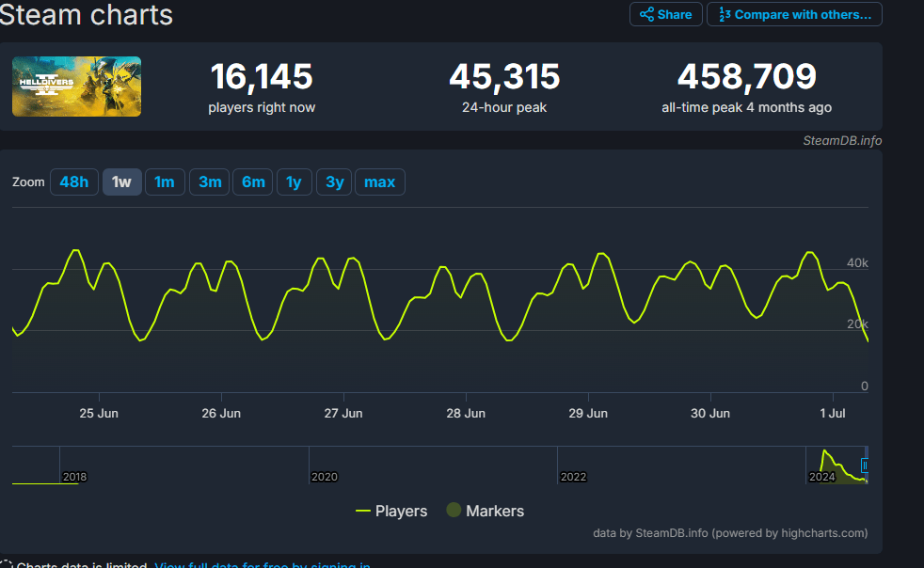
Task: Click the 26 Jun axis label
Action: pyautogui.click(x=221, y=414)
